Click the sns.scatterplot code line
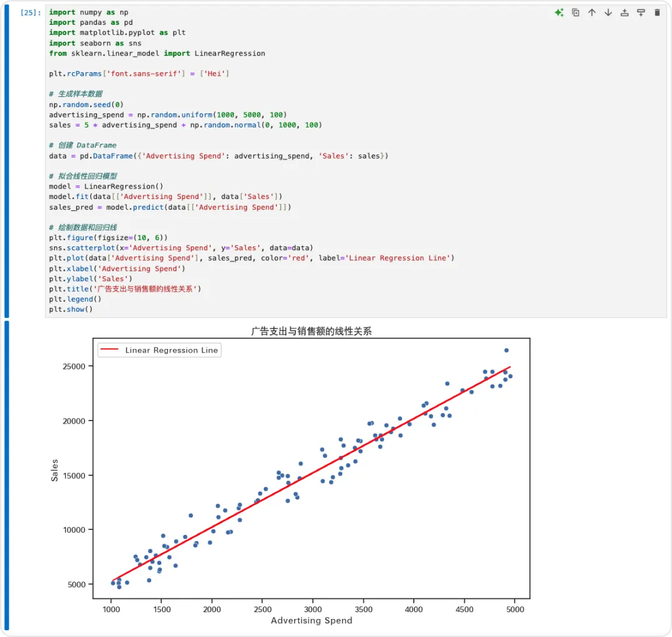The height and width of the screenshot is (637, 672). point(181,248)
